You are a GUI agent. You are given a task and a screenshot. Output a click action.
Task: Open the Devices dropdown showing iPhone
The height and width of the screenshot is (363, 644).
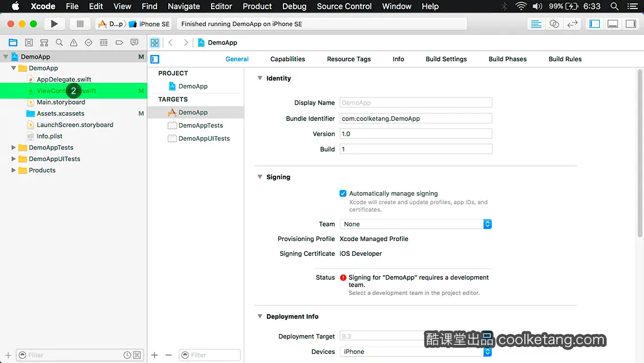(416, 352)
